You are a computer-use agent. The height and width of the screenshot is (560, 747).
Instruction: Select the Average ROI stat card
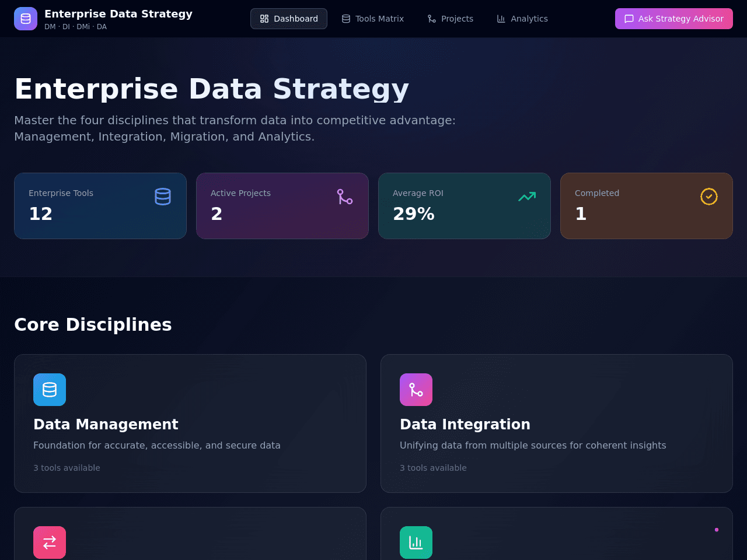[465, 206]
